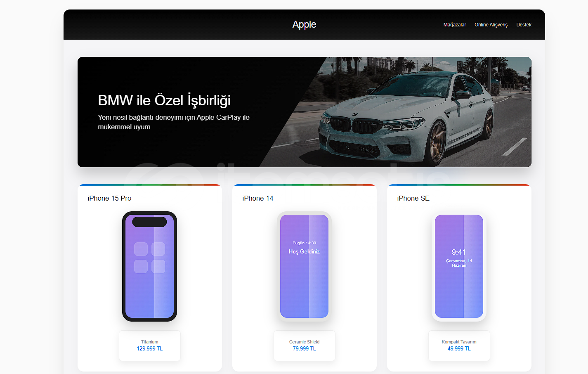Click the iPhone 14 phone image
Image resolution: width=588 pixels, height=374 pixels.
tap(304, 266)
